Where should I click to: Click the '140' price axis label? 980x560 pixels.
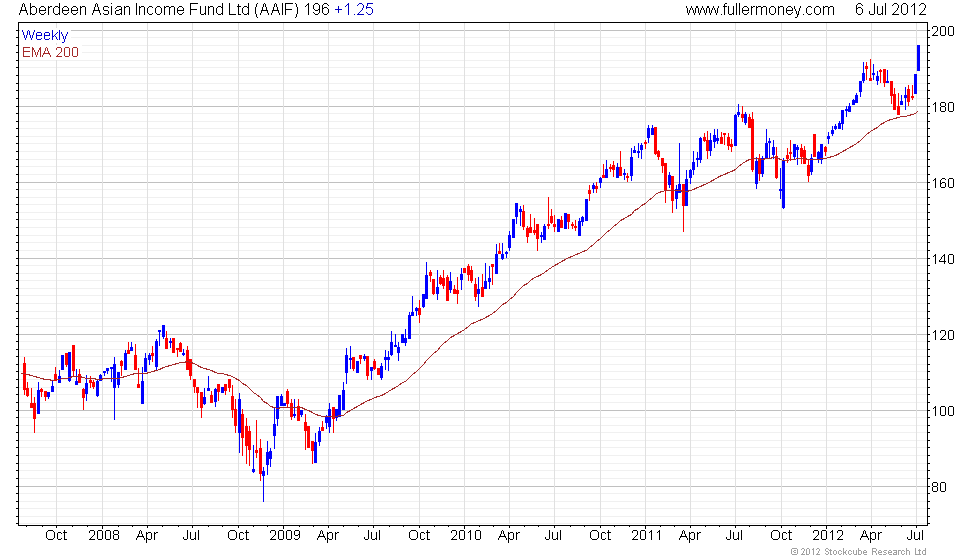pos(943,259)
